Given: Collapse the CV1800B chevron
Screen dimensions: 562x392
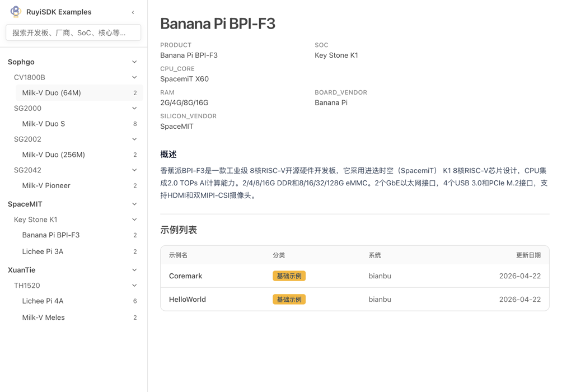Looking at the screenshot, I should point(134,77).
